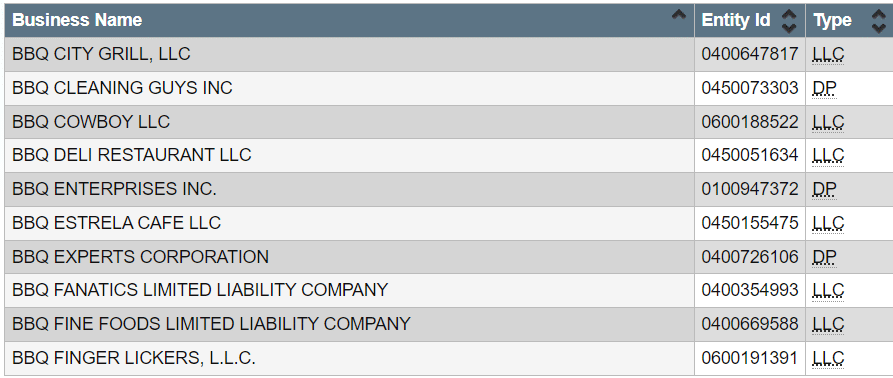Select the Type column header text
This screenshot has width=893, height=378.
tap(833, 21)
